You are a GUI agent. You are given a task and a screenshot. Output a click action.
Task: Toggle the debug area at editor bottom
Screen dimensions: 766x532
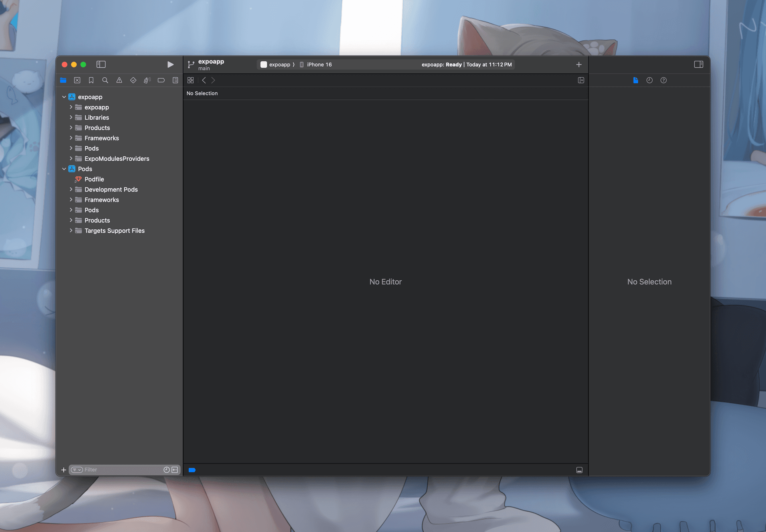[579, 470]
